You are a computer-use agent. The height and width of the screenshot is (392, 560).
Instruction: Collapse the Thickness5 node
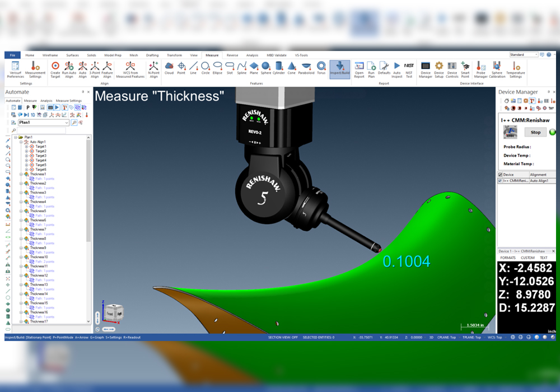(21, 211)
